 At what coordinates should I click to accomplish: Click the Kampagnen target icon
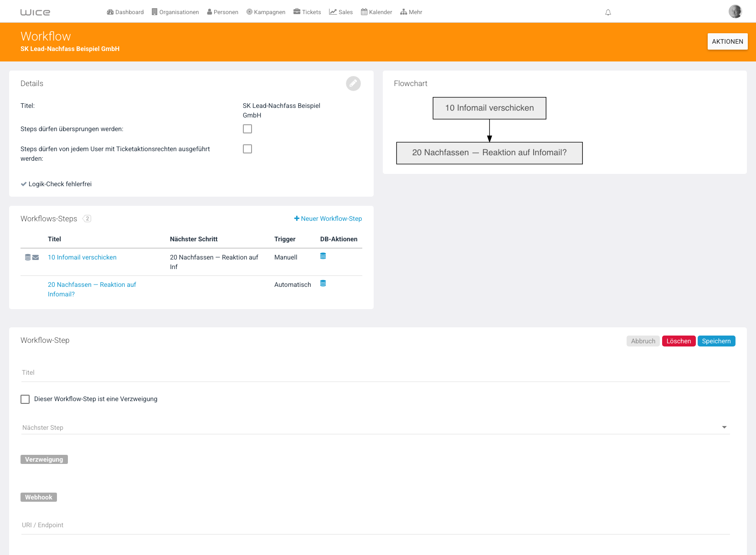click(249, 12)
